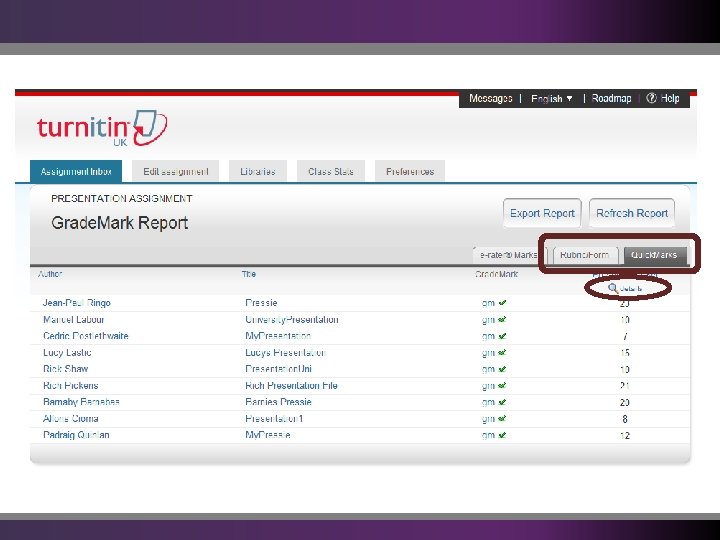Click the Export Report button
This screenshot has width=720, height=540.
tap(542, 213)
